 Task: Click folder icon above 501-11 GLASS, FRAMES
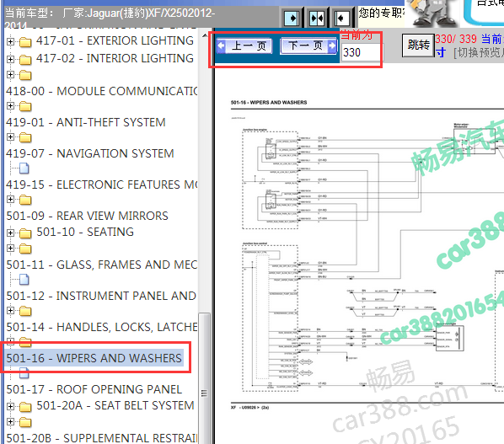[x=25, y=249]
